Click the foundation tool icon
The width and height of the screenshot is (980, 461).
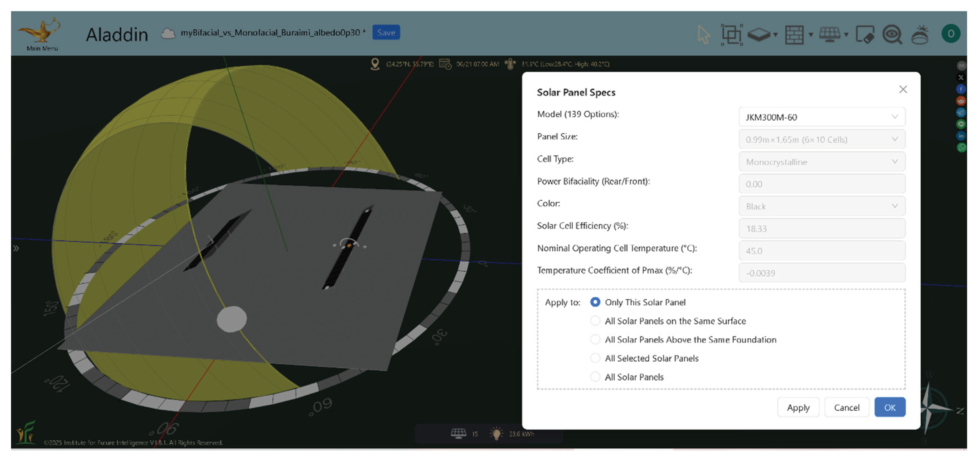click(x=759, y=35)
